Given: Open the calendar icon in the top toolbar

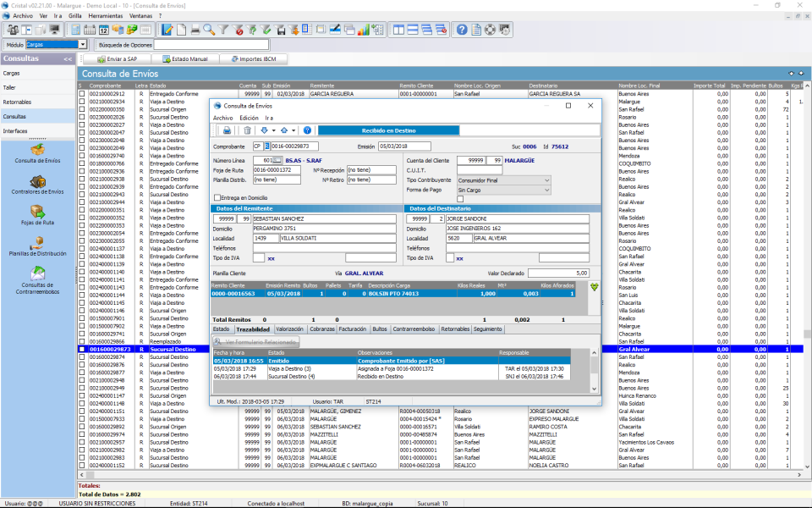Looking at the screenshot, I should tap(103, 29).
